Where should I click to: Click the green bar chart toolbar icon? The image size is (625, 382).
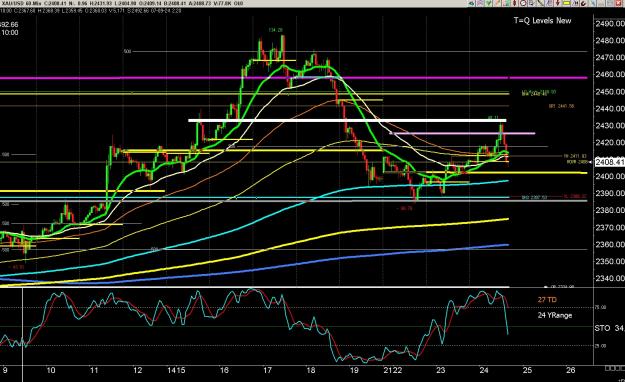pos(506,4)
